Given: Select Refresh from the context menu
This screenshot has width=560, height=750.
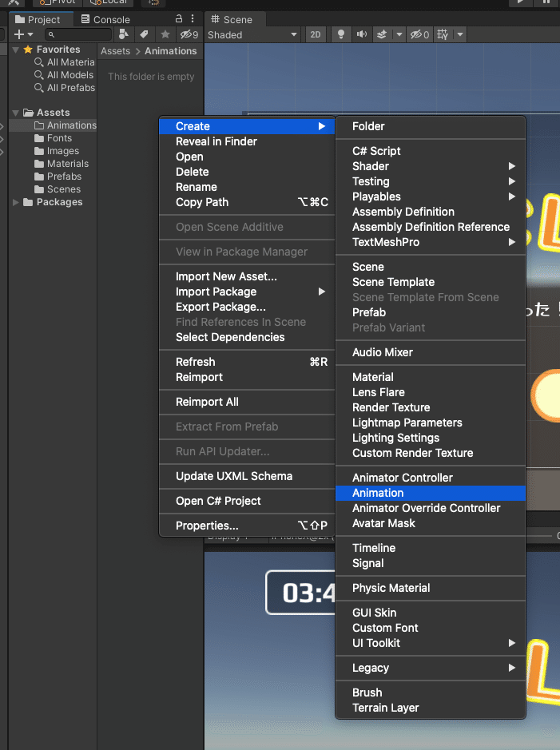Looking at the screenshot, I should [247, 362].
